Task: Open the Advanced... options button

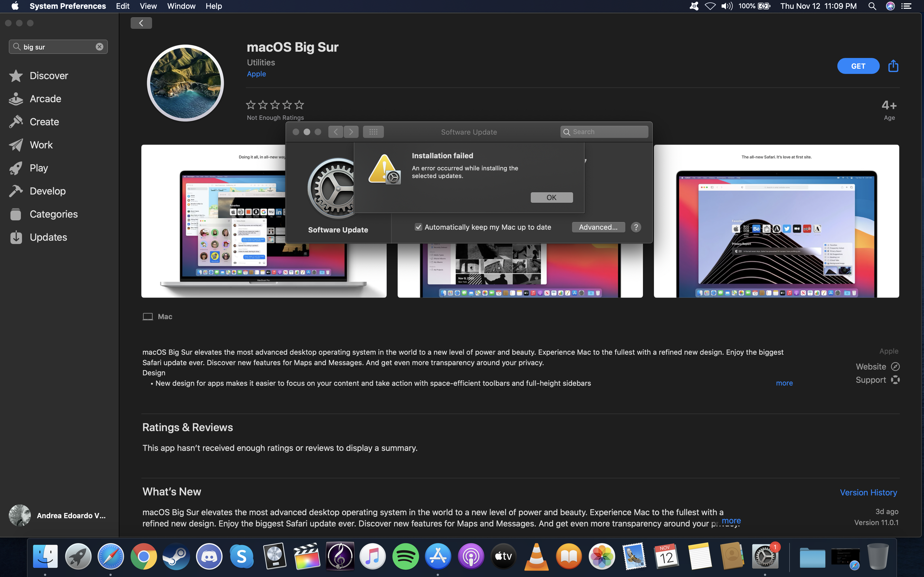Action: pyautogui.click(x=598, y=228)
